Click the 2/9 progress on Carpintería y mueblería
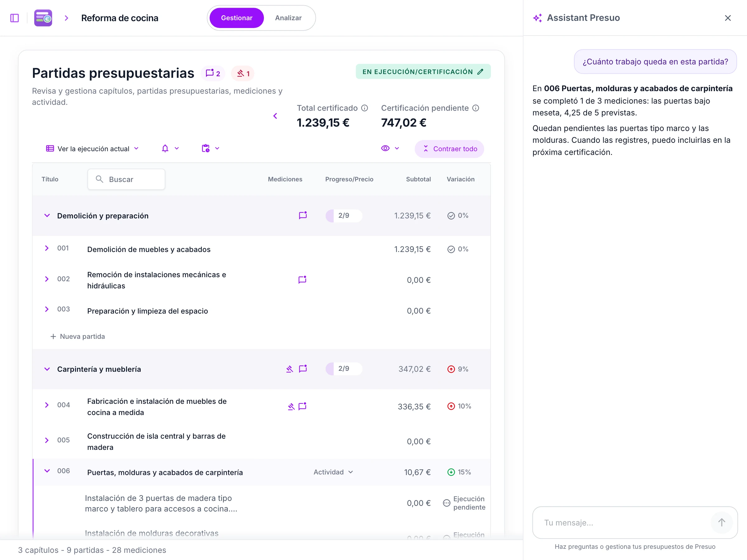The height and width of the screenshot is (560, 747). (x=344, y=369)
